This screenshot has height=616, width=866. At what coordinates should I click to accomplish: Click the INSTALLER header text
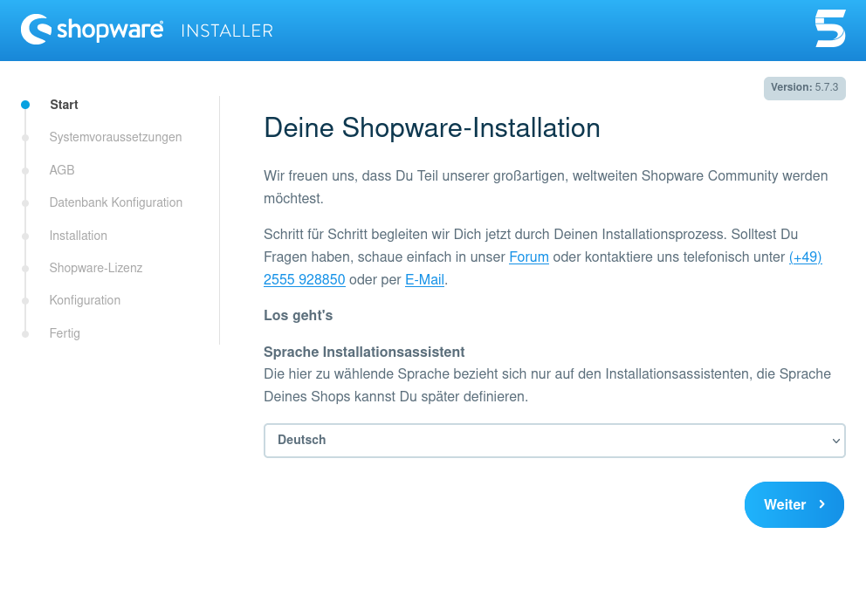tap(227, 31)
